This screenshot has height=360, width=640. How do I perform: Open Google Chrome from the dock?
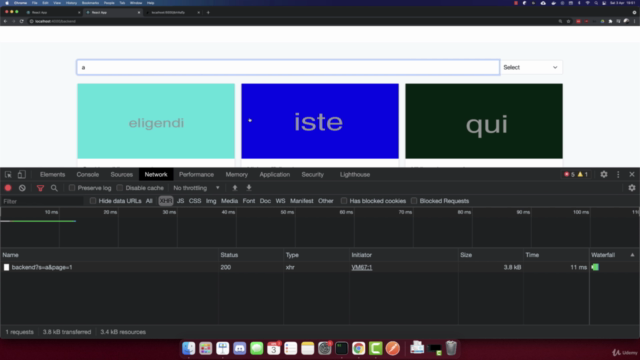(358, 348)
